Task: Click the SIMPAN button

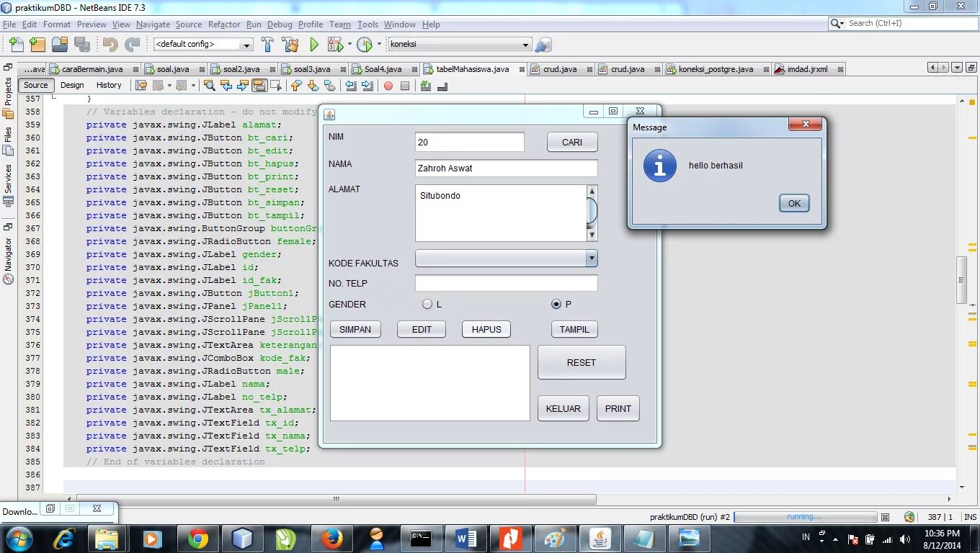Action: (x=355, y=329)
